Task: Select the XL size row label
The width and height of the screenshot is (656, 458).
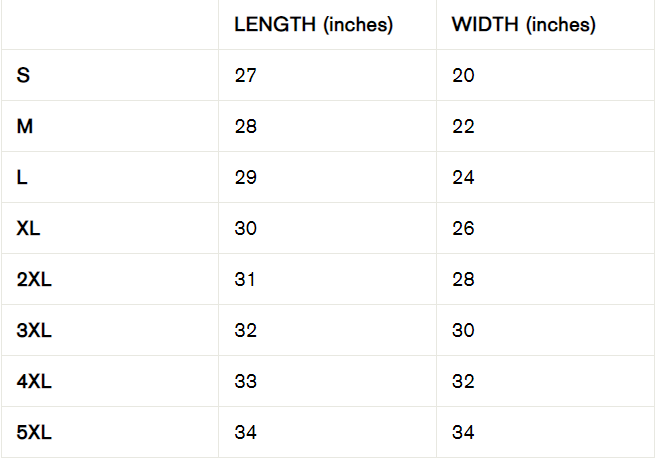Action: click(x=29, y=229)
